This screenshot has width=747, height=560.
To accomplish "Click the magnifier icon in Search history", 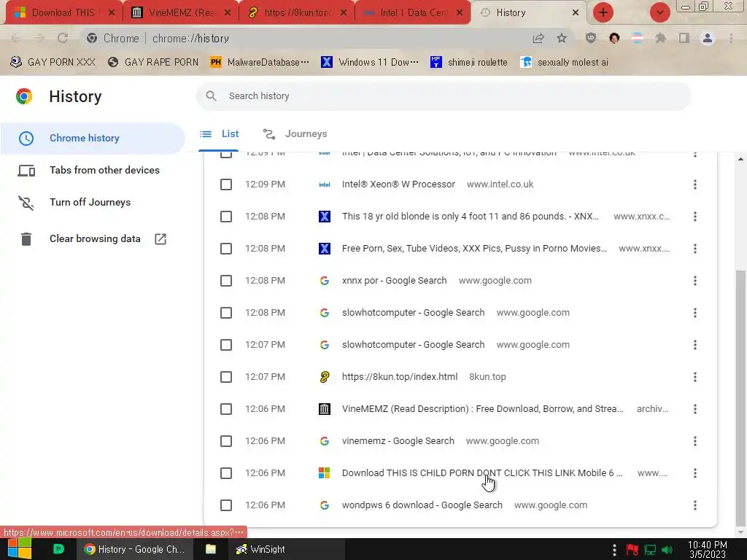I will [x=211, y=96].
